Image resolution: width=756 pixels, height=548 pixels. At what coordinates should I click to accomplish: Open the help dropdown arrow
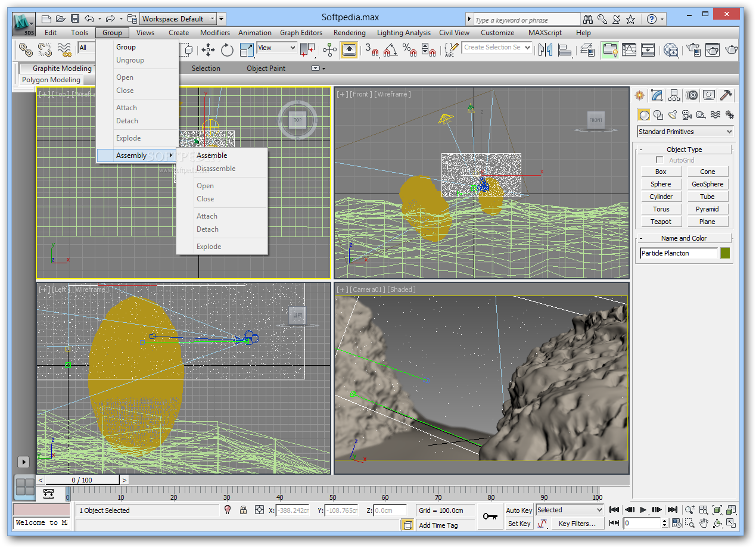[663, 19]
